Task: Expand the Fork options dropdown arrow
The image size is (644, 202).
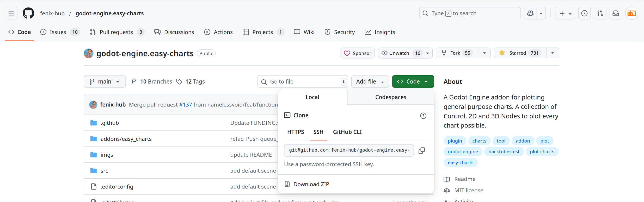Action: [484, 53]
